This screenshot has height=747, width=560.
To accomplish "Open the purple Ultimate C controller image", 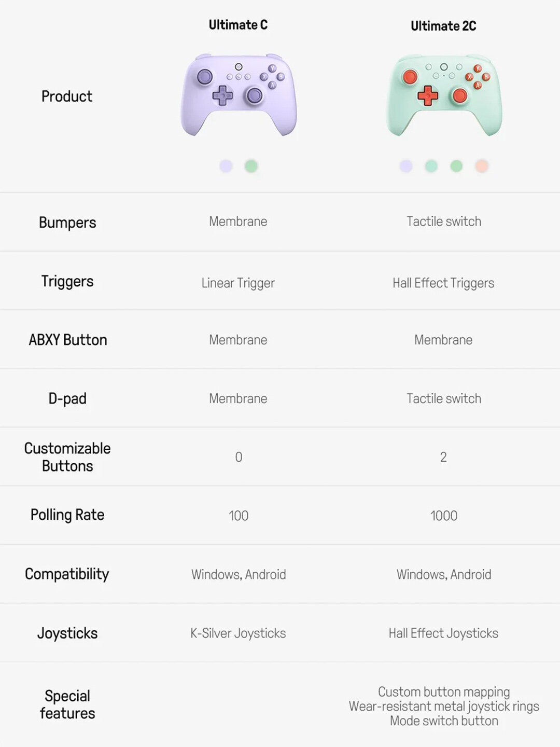I will (x=239, y=95).
